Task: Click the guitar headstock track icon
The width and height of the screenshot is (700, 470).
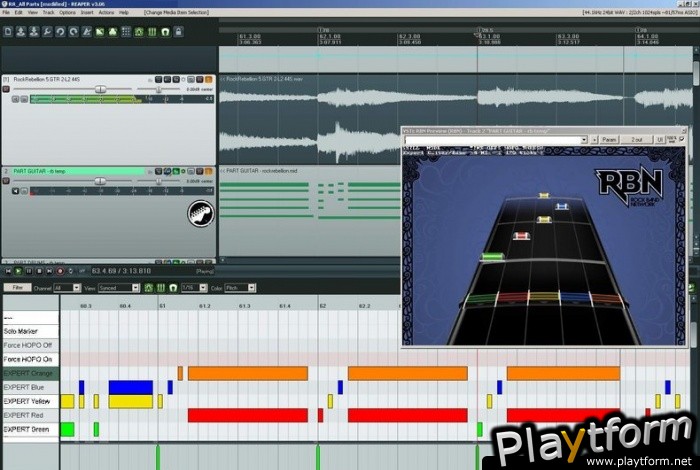Action: pos(200,213)
